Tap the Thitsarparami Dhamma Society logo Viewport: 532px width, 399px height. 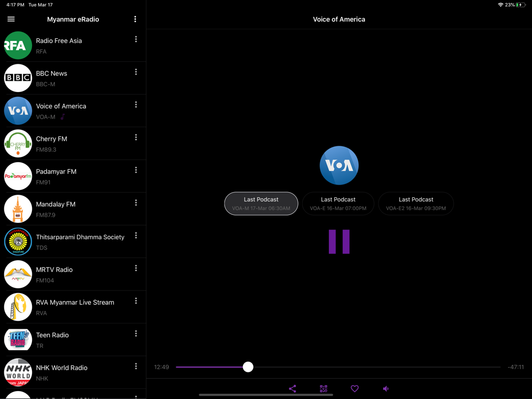(x=18, y=242)
